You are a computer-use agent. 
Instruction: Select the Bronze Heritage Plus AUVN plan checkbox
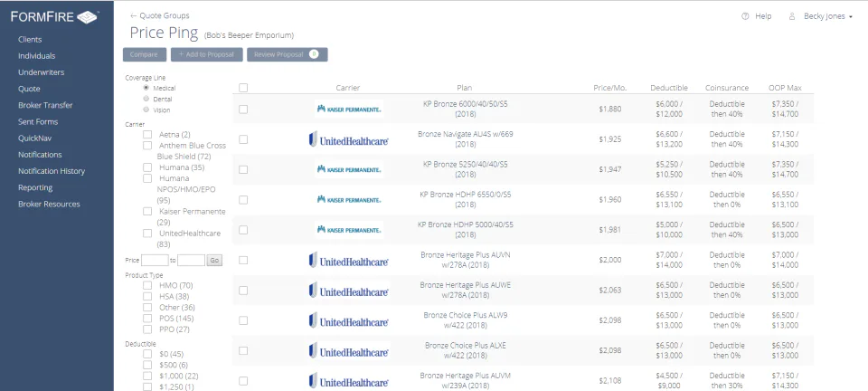243,261
